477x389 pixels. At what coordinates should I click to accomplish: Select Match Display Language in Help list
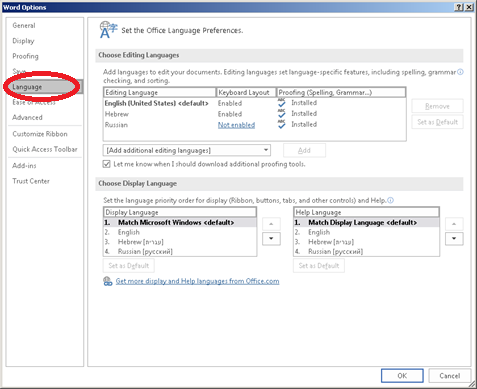pos(366,222)
